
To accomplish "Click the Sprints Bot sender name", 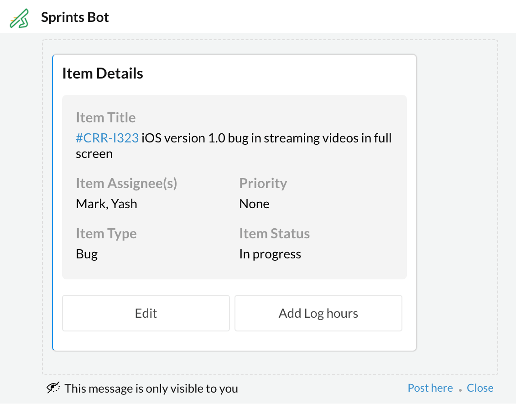I will click(75, 18).
